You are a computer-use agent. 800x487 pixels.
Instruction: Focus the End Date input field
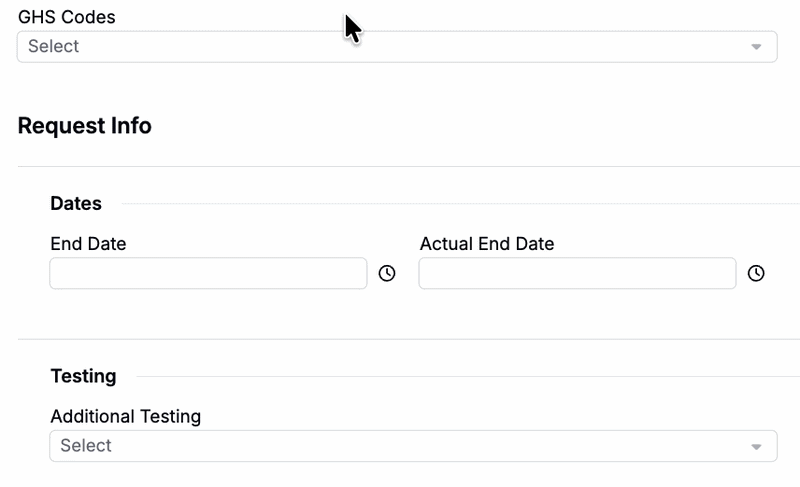pos(208,273)
